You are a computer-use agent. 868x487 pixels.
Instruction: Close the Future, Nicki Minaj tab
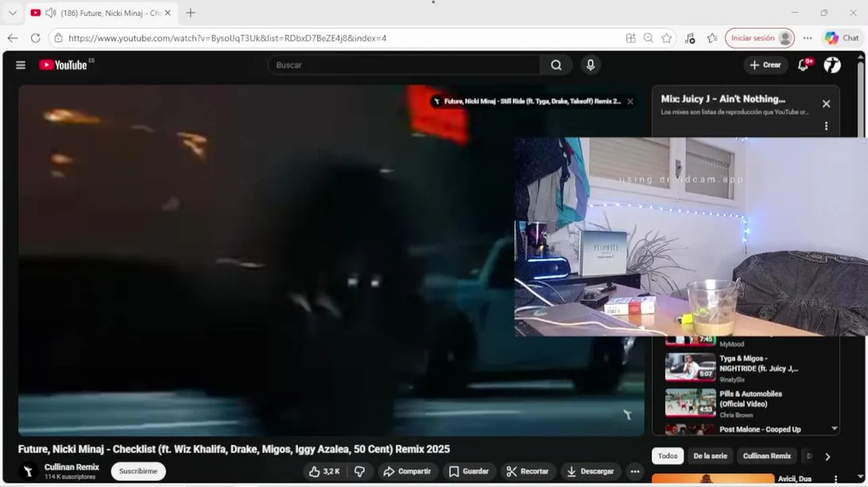pyautogui.click(x=168, y=13)
